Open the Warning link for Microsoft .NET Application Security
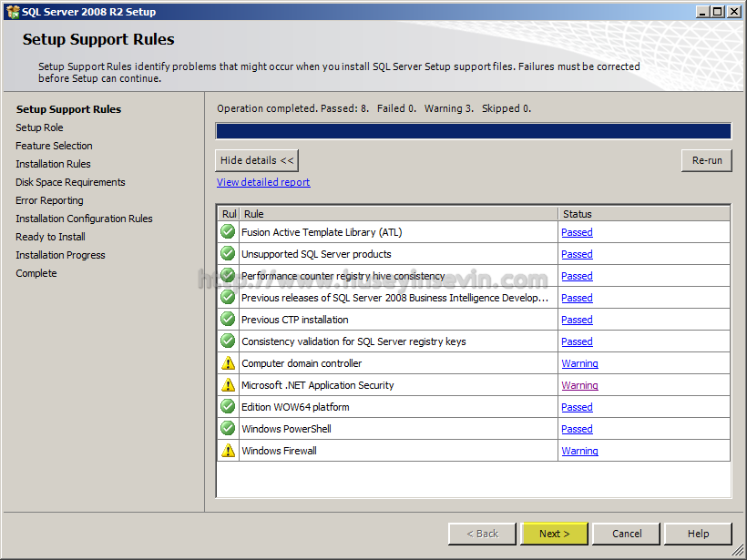The image size is (747, 560). tap(579, 386)
